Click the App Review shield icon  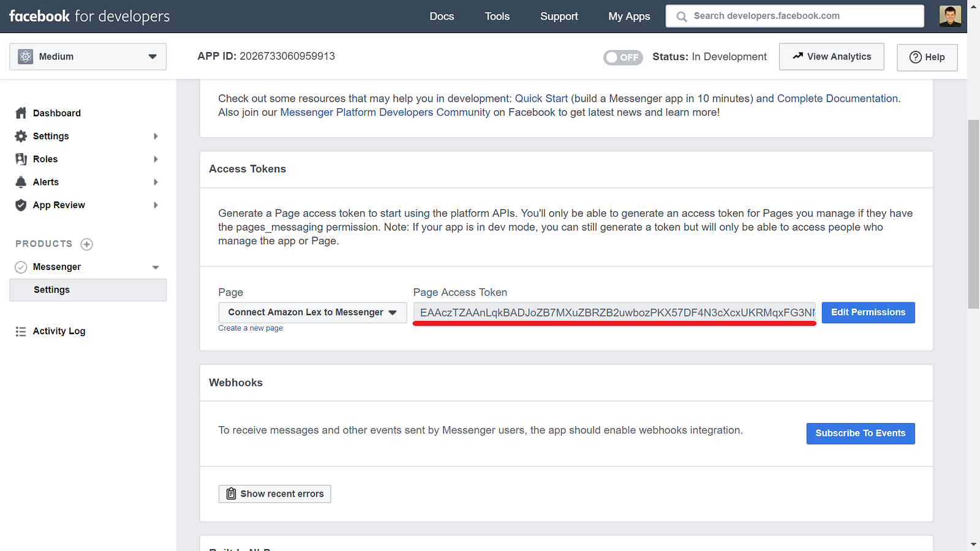21,205
